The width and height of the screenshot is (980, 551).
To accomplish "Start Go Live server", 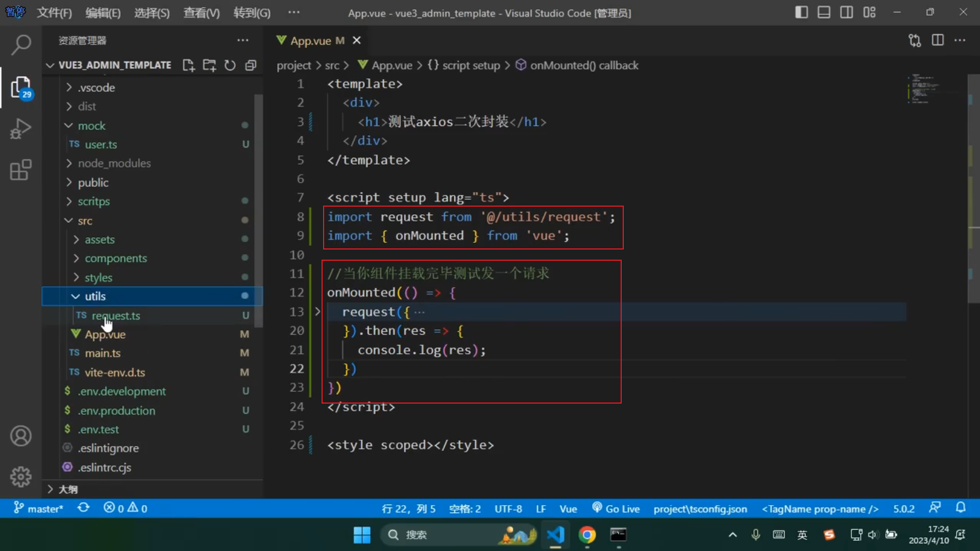I will click(616, 509).
